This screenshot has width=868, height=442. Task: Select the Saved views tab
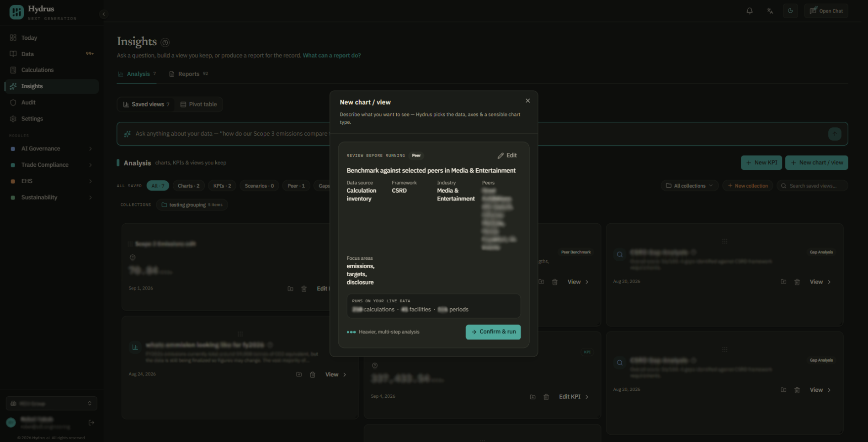[146, 105]
